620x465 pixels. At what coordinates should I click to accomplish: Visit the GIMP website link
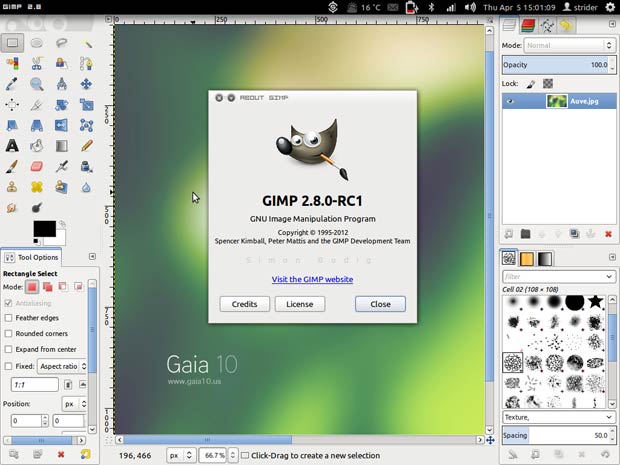312,279
